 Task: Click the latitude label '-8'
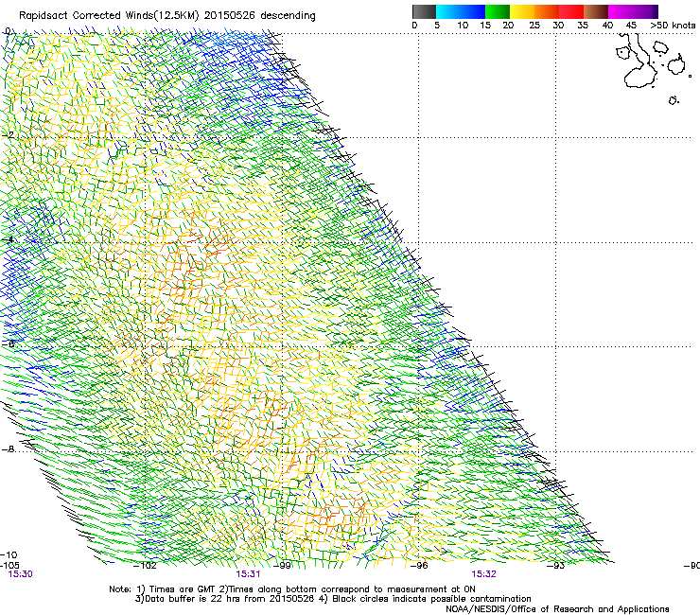point(8,448)
